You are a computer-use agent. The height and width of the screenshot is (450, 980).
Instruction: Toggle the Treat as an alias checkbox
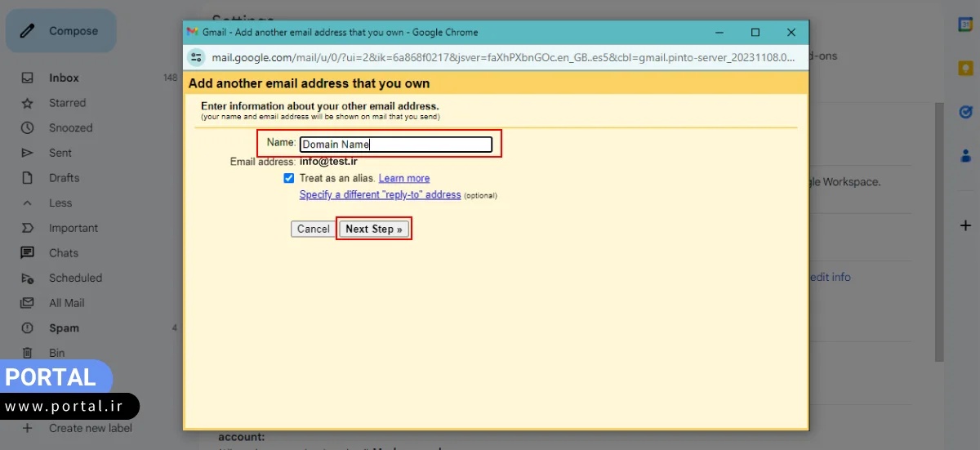tap(288, 178)
